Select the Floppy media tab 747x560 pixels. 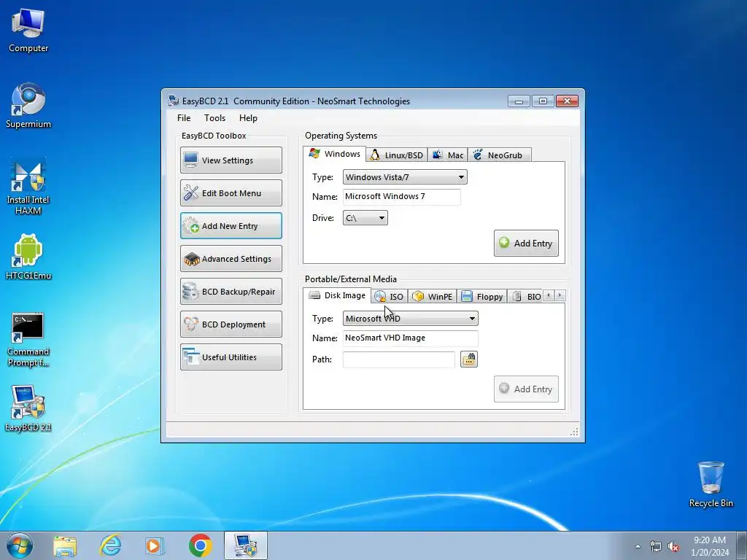pyautogui.click(x=482, y=297)
